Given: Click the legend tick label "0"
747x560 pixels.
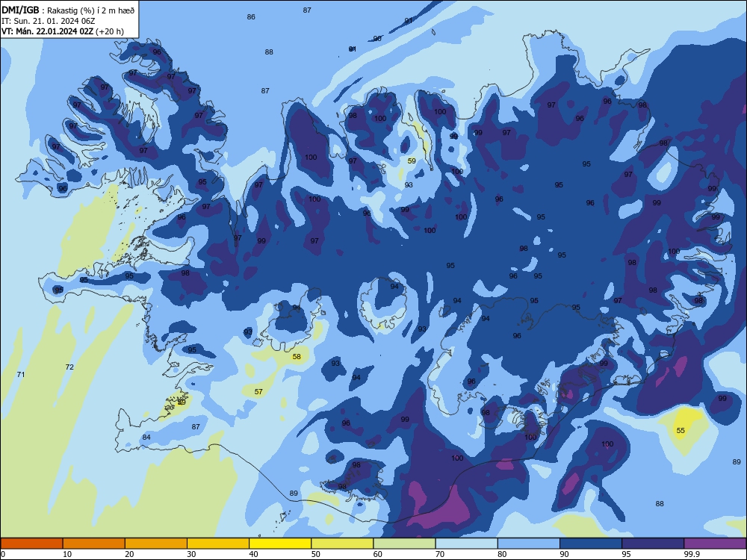Looking at the screenshot, I should tap(3, 554).
